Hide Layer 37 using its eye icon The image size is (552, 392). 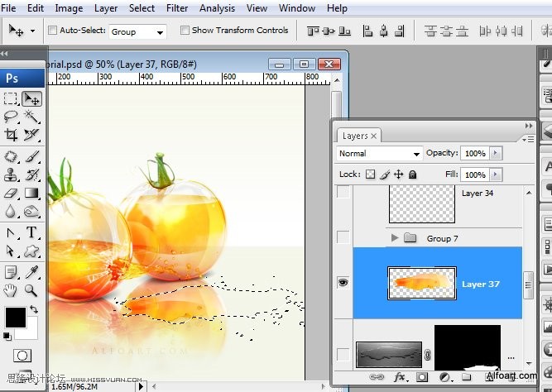click(343, 283)
